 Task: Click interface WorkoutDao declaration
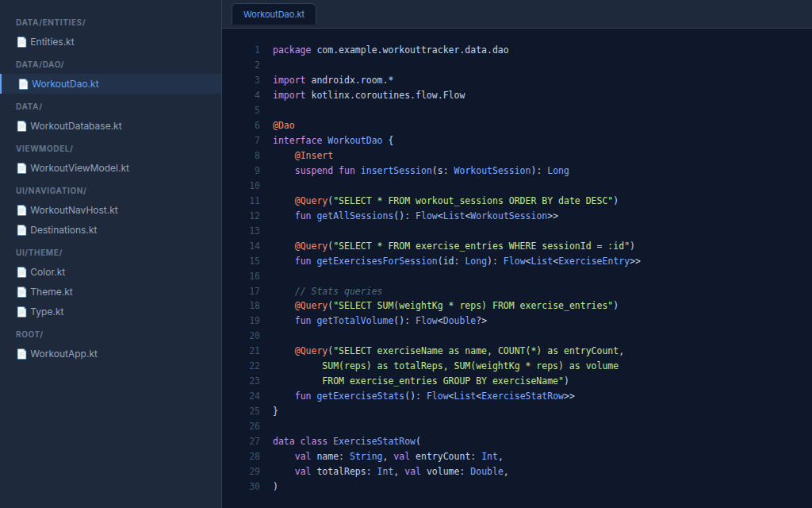pyautogui.click(x=333, y=140)
